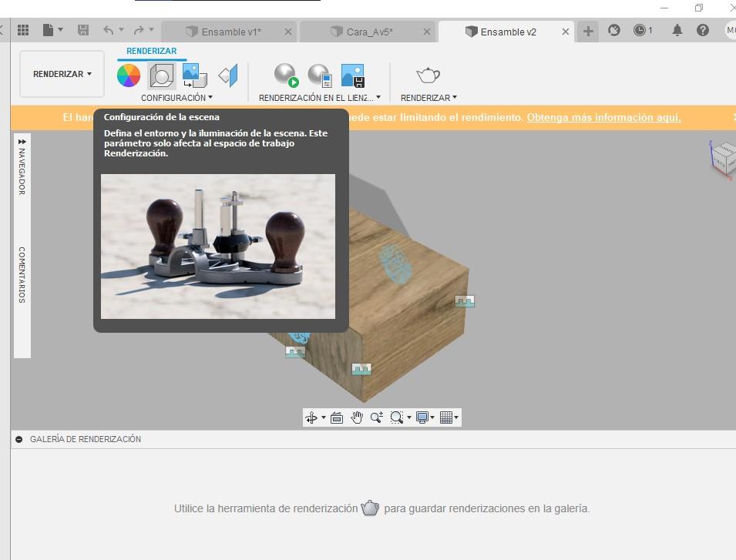
Task: Open the RENDERIZAR workspace menu button
Action: point(61,74)
